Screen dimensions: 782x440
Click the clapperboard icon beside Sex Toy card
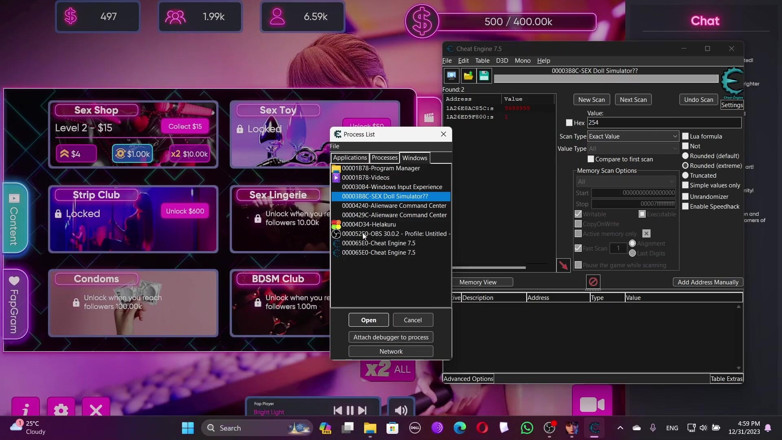tap(429, 118)
